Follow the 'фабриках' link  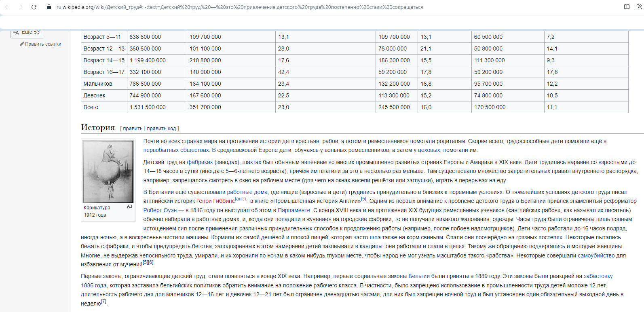pyautogui.click(x=200, y=162)
